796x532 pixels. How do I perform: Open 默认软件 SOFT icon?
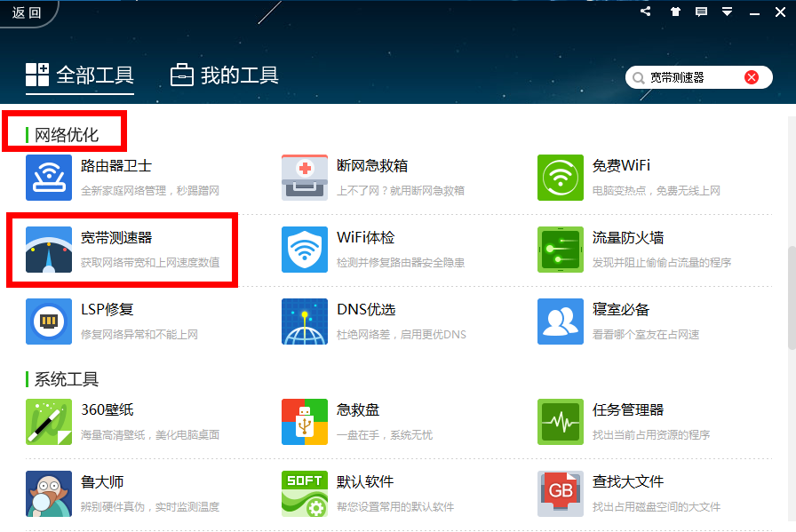(x=305, y=494)
